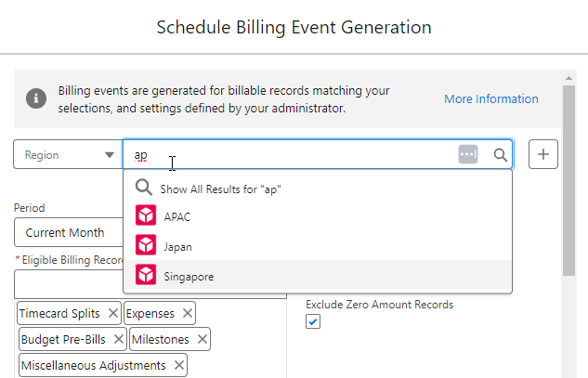Select Japan from the search results
588x378 pixels.
coord(178,246)
